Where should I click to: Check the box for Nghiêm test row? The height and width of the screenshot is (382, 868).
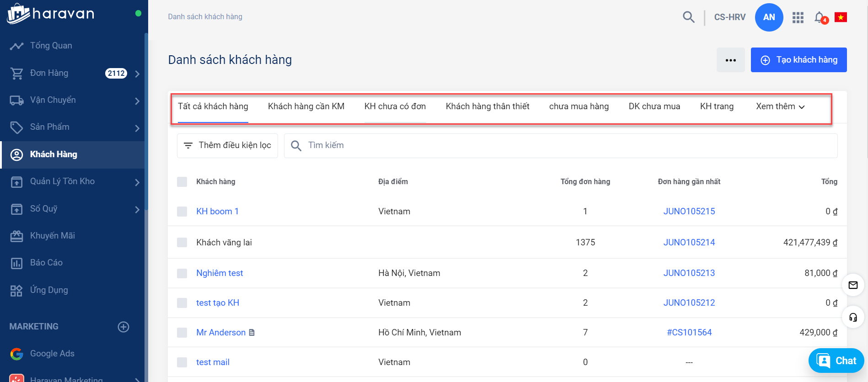pos(182,273)
